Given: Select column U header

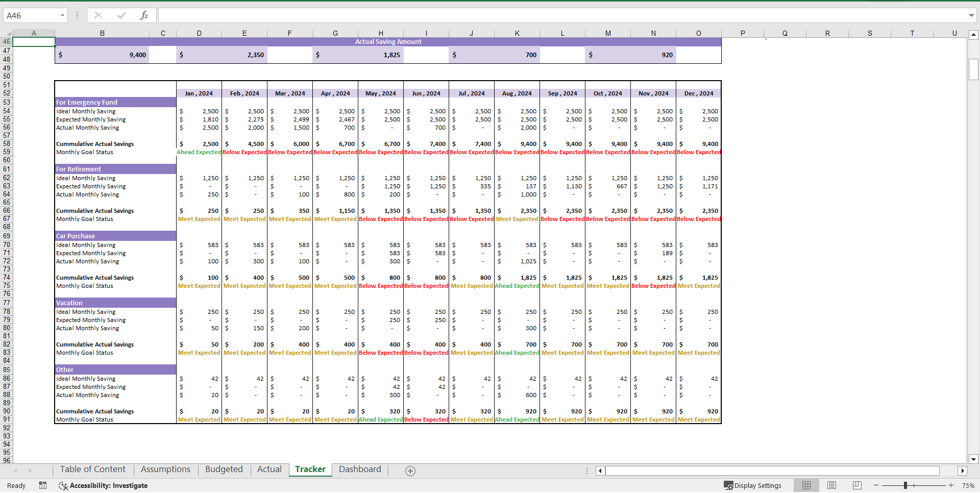Looking at the screenshot, I should 954,33.
